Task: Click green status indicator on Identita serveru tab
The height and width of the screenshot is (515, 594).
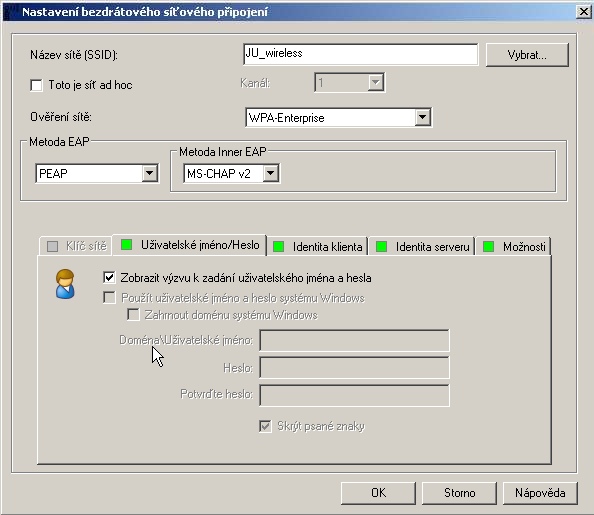Action: 381,247
